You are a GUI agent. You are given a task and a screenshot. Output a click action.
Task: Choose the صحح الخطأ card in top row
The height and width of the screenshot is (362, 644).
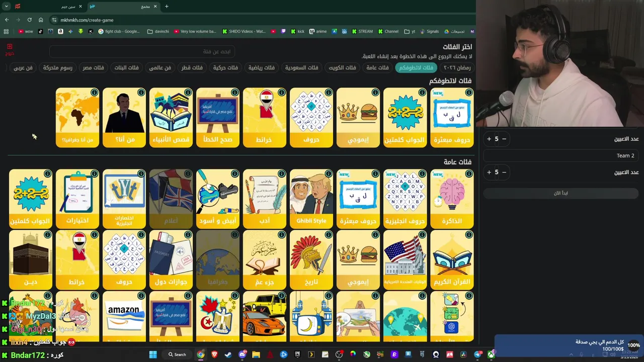(217, 118)
